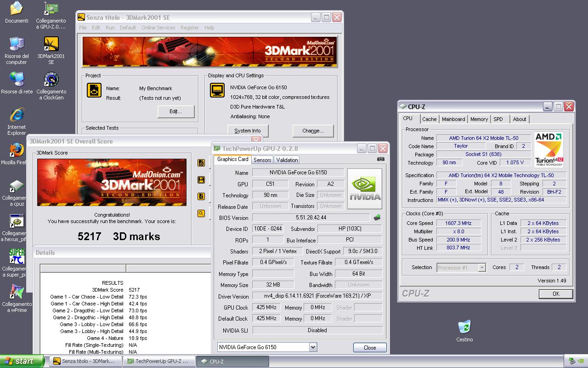Select the Risorse del computer icon

17,51
